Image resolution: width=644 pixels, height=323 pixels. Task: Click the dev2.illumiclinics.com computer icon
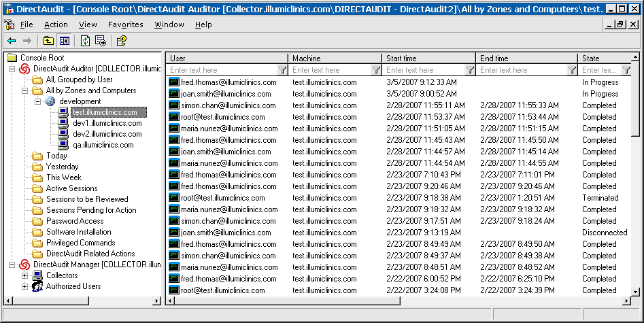point(63,134)
